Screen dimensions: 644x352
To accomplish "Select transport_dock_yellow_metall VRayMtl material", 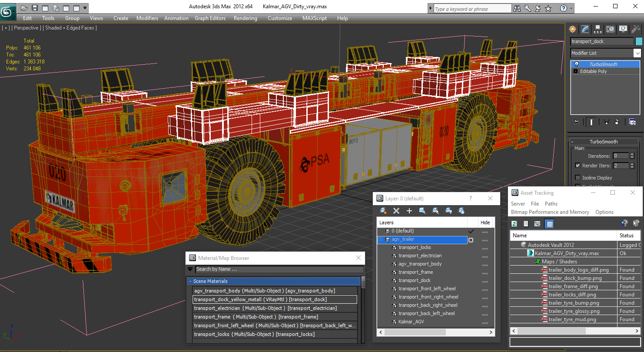I will pyautogui.click(x=275, y=299).
